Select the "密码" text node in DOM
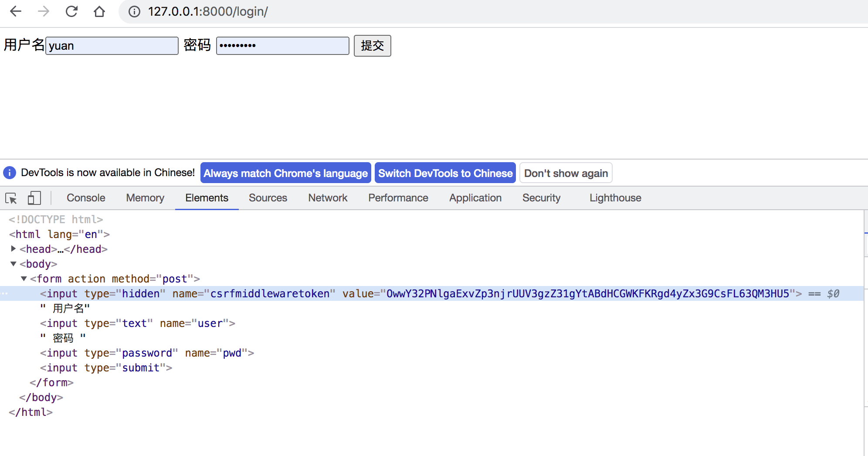Screen dimensions: 868x456 (x=63, y=338)
